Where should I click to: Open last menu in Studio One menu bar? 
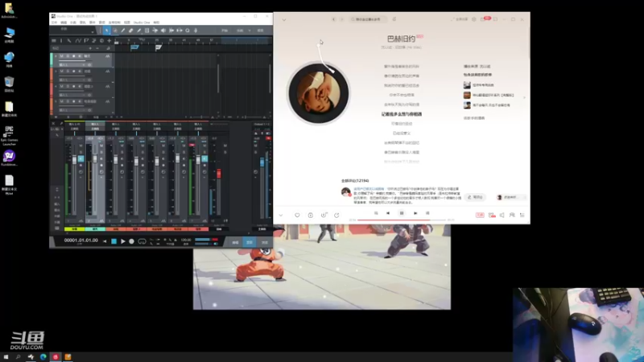pos(156,23)
